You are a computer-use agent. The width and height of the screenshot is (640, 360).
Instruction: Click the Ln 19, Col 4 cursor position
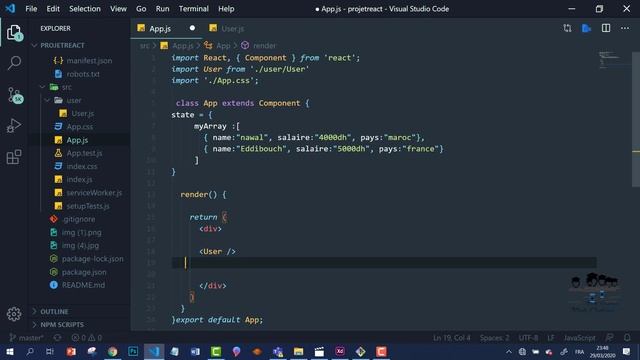(x=451, y=338)
